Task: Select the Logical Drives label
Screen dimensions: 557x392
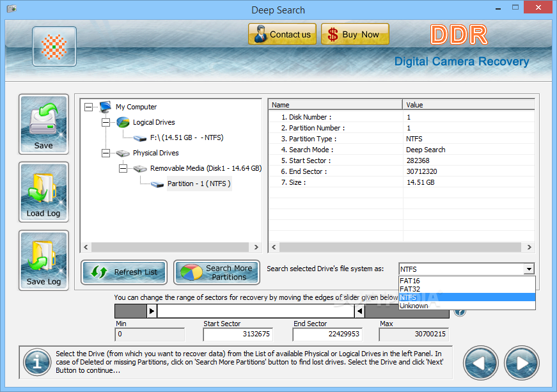Action: point(154,122)
